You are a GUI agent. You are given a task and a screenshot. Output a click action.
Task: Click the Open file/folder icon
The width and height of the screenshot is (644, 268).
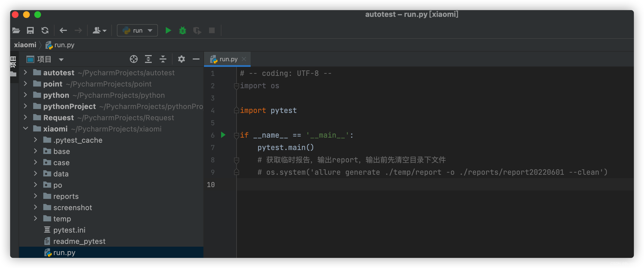16,30
